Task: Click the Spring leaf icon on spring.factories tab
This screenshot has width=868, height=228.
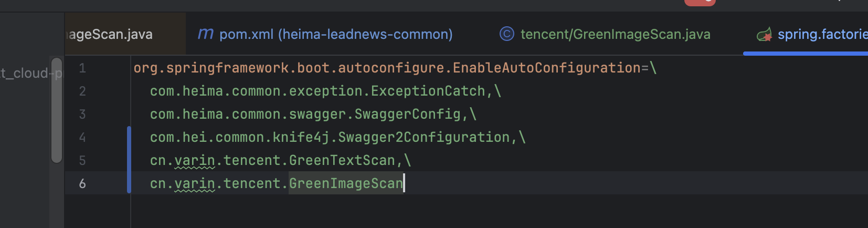Action: [x=764, y=35]
